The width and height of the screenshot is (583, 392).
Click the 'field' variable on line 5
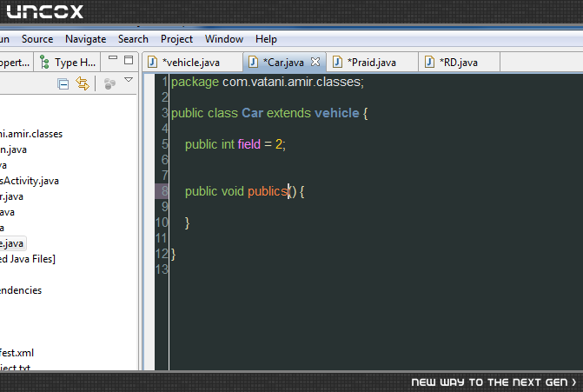point(249,144)
